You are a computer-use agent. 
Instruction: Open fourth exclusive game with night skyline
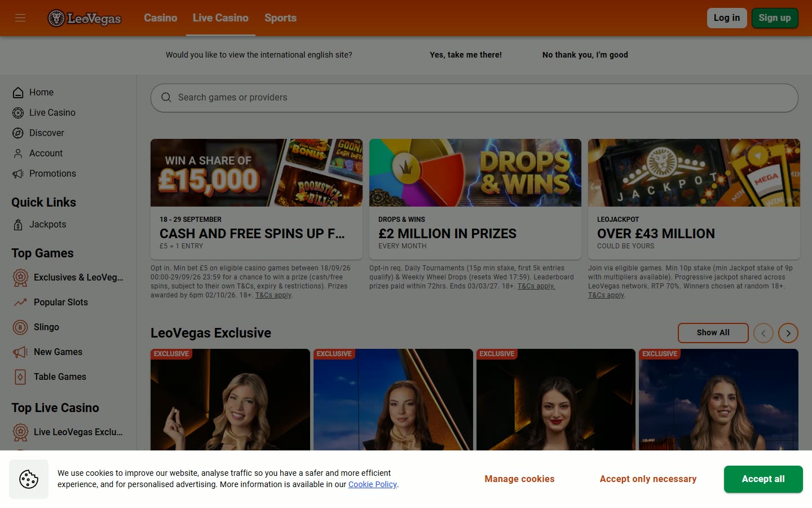(x=718, y=400)
